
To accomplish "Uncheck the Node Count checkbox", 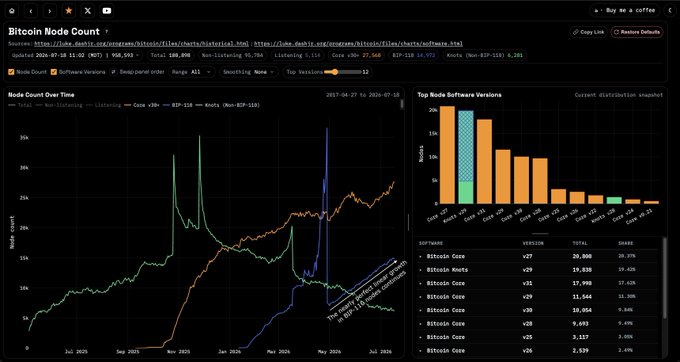I will point(11,72).
